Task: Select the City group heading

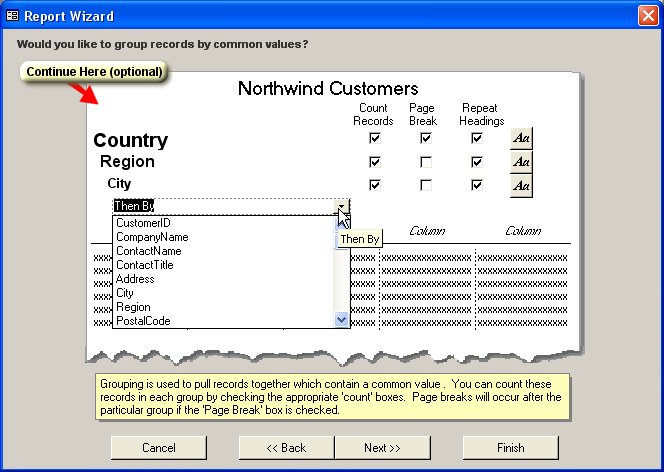Action: coord(119,183)
